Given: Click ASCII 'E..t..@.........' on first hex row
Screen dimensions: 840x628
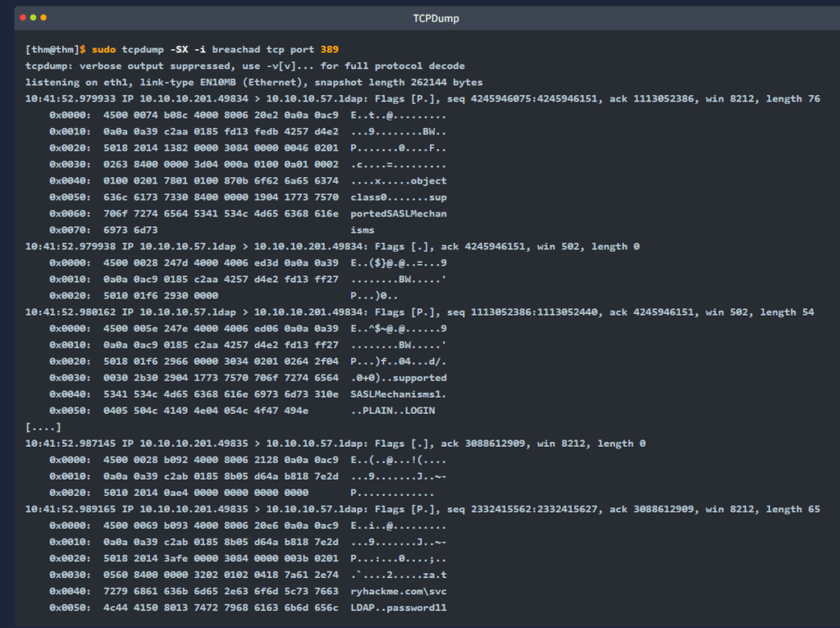Looking at the screenshot, I should pos(399,115).
